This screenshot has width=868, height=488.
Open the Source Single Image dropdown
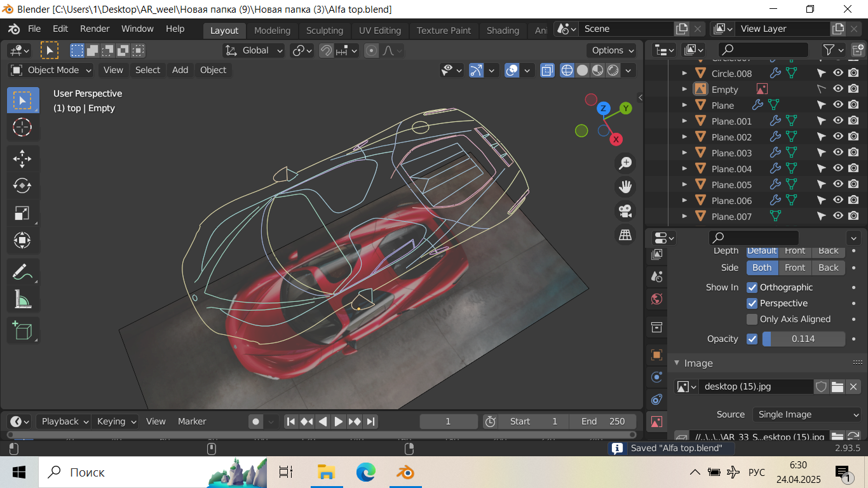pyautogui.click(x=807, y=414)
